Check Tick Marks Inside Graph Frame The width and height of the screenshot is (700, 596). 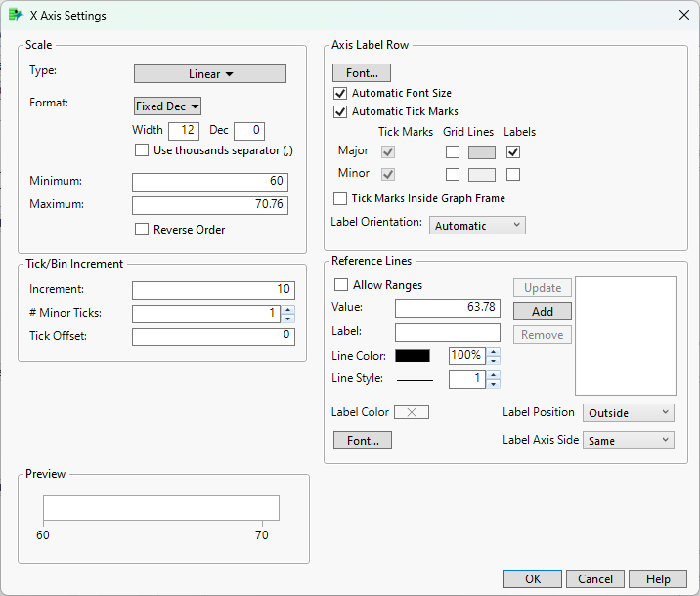point(340,199)
